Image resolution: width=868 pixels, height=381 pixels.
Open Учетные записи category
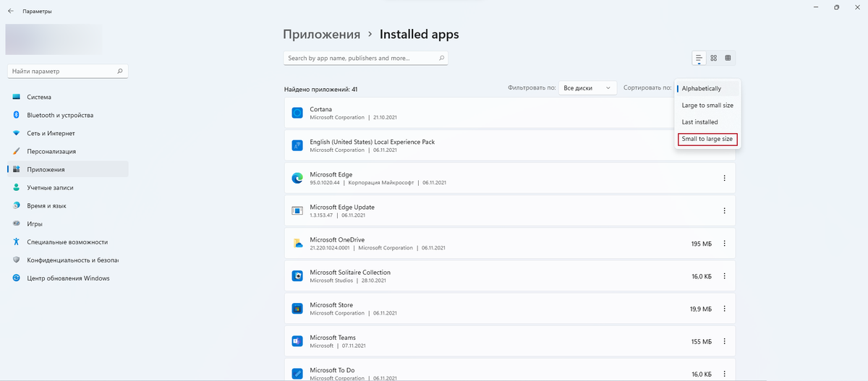[67, 187]
